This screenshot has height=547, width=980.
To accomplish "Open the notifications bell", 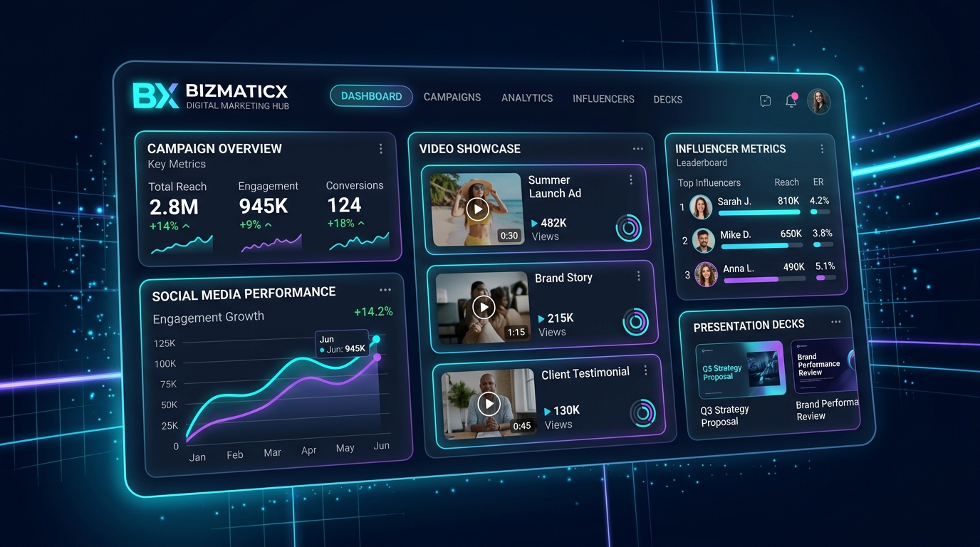I will [791, 100].
